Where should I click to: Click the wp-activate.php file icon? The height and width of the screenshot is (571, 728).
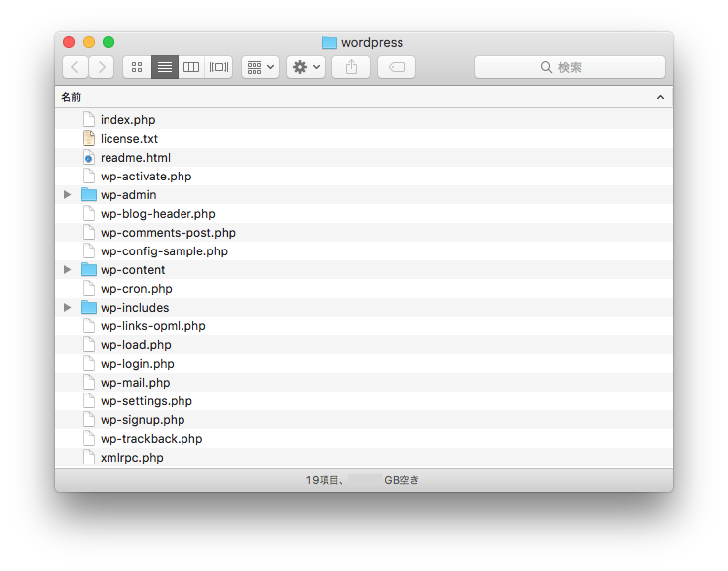pyautogui.click(x=88, y=176)
